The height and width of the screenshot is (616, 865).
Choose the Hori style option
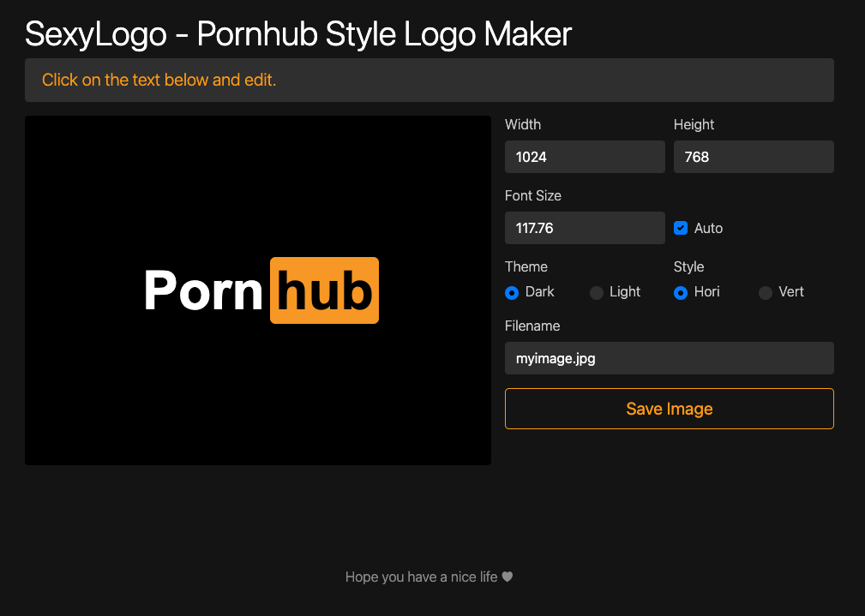(680, 292)
